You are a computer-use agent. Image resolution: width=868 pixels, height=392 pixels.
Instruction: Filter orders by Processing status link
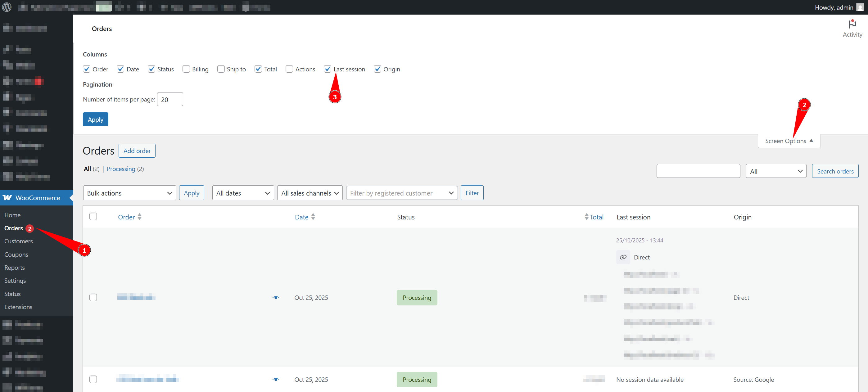121,169
